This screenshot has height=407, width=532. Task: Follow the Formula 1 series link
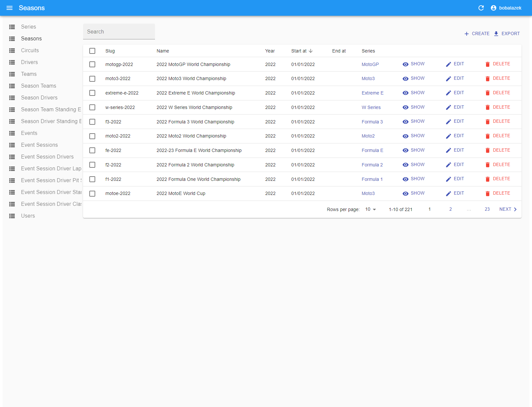pyautogui.click(x=372, y=179)
